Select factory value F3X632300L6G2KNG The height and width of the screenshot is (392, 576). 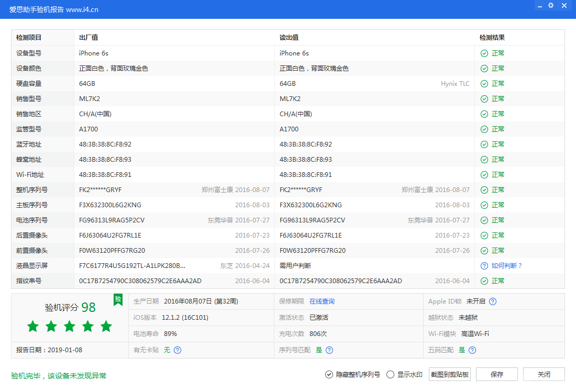click(x=110, y=205)
